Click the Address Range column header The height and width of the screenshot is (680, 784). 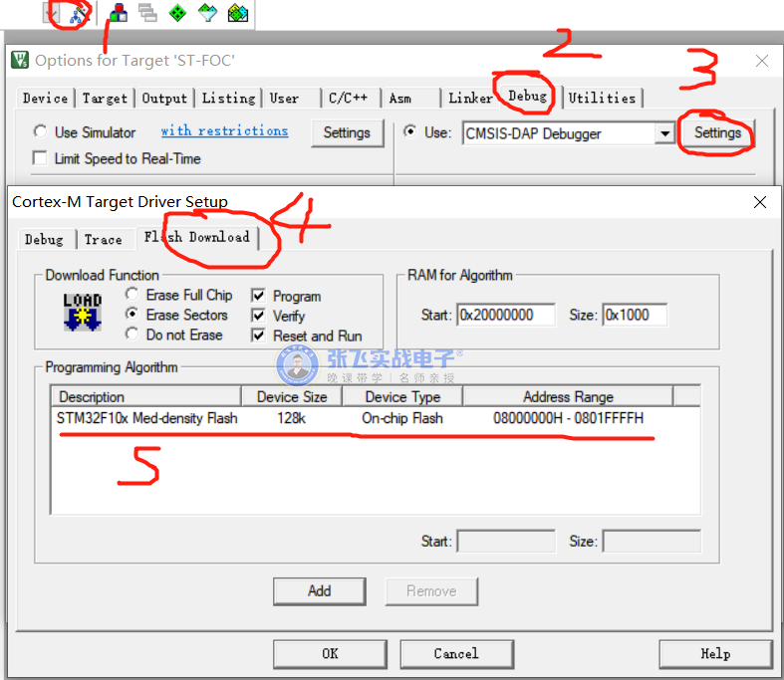point(568,396)
